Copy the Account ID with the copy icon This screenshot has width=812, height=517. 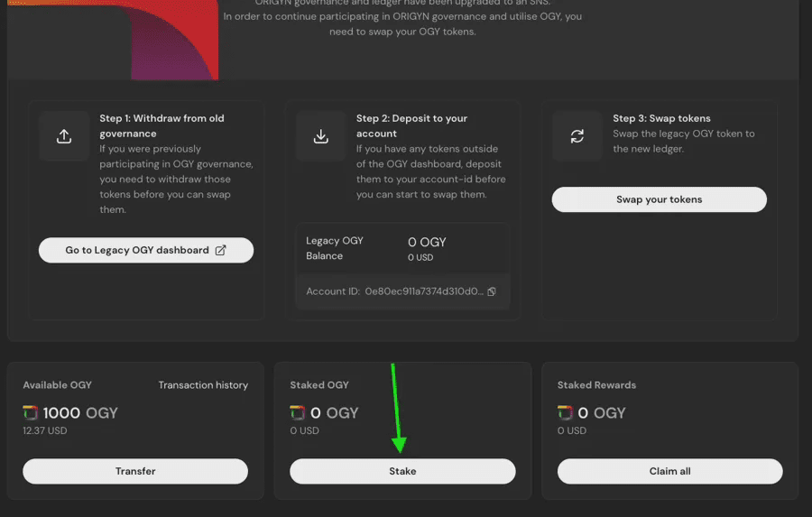tap(492, 291)
